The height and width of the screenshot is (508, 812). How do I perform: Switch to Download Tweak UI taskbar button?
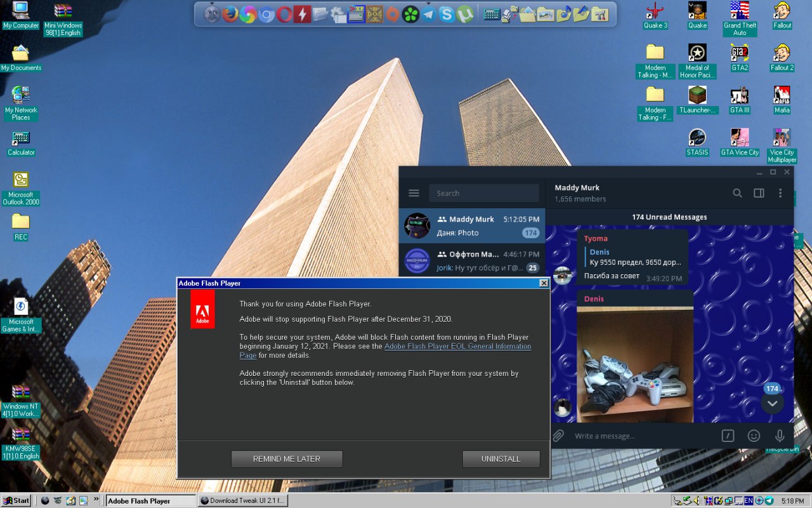[x=244, y=500]
